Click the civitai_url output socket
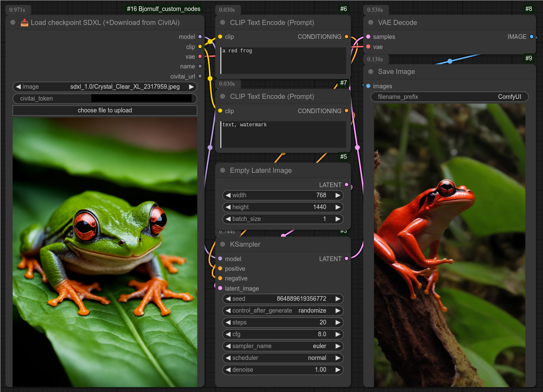The image size is (543, 392). click(200, 76)
